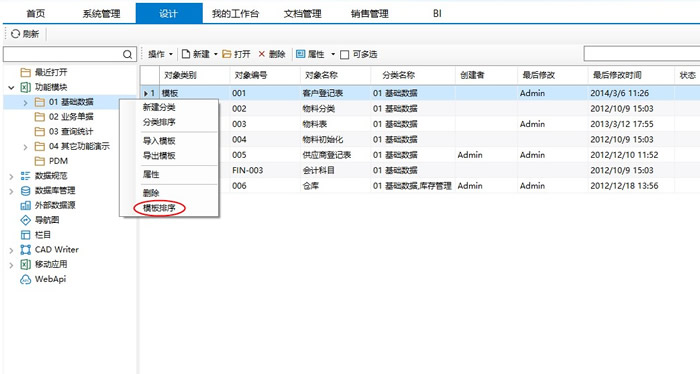
Task: Click the refresh icon beside 刷新
Action: pyautogui.click(x=16, y=34)
